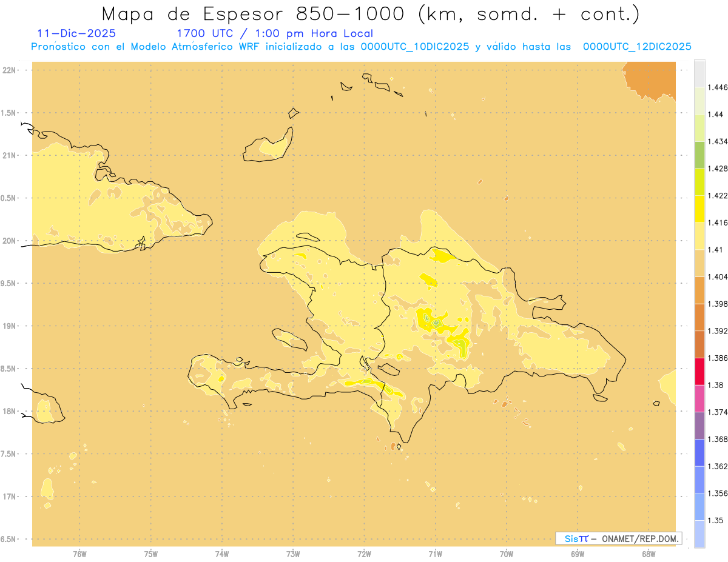Select the colorbar label '1.386'
This screenshot has height=562, width=728.
click(x=718, y=358)
